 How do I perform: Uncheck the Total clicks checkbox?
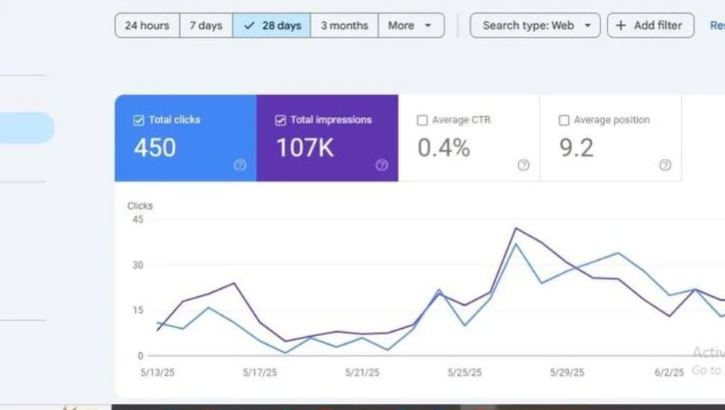pyautogui.click(x=139, y=120)
